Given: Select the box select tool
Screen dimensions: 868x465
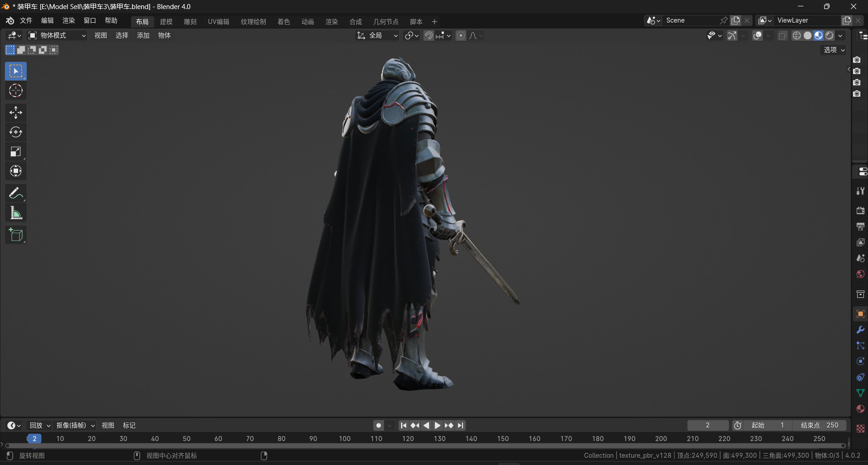Looking at the screenshot, I should pyautogui.click(x=16, y=71).
